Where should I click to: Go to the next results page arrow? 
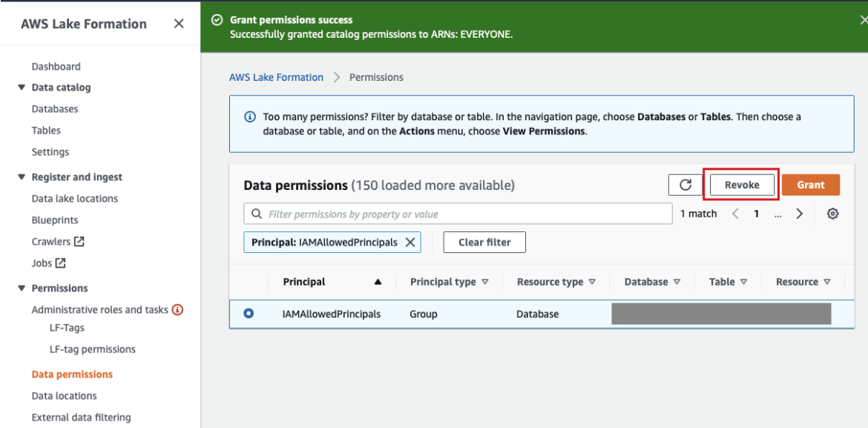tap(799, 214)
